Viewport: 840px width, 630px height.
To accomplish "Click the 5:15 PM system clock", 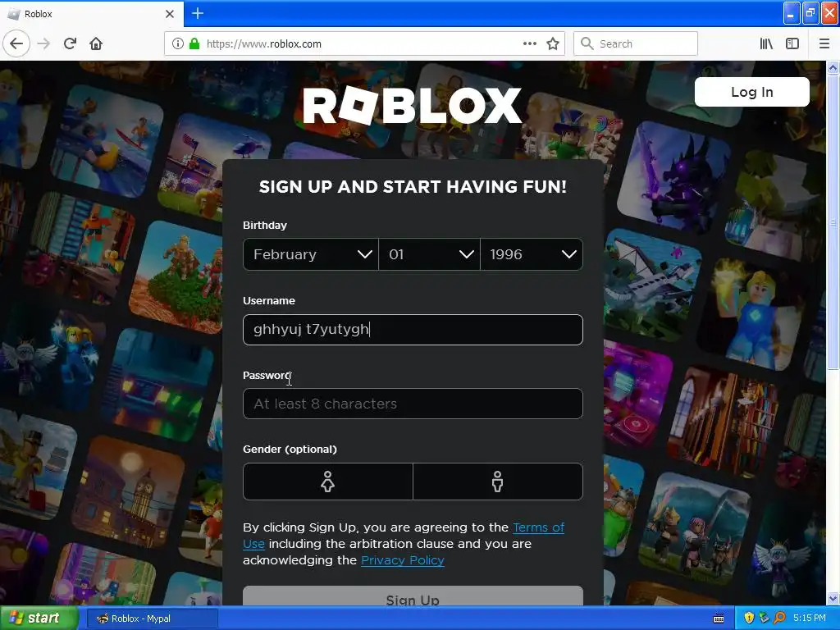I will (810, 619).
